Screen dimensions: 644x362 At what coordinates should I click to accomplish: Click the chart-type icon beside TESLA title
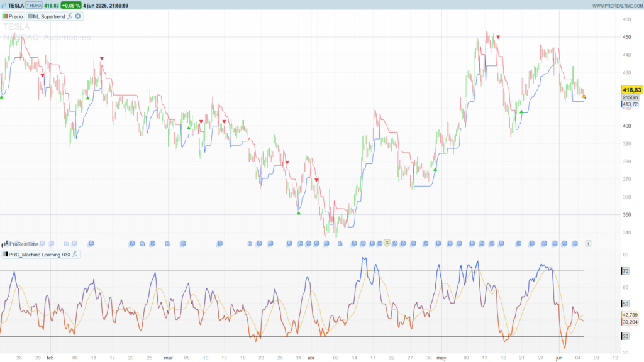[4, 5]
